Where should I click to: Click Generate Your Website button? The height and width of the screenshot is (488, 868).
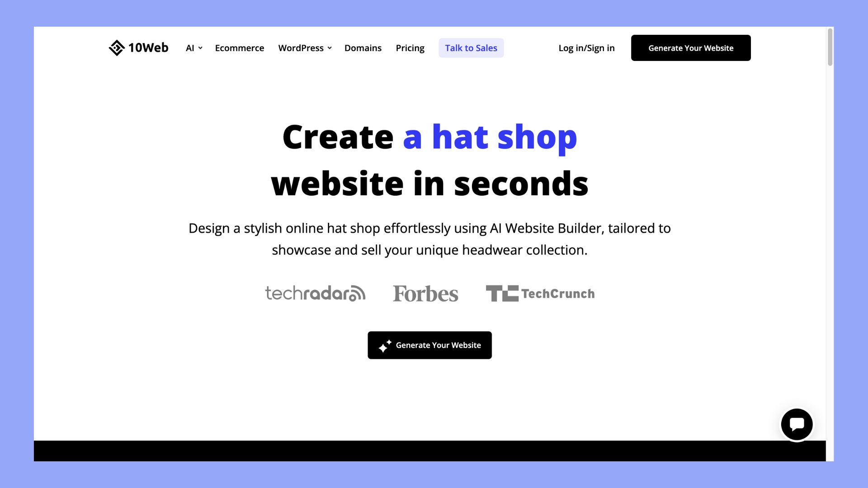click(x=430, y=345)
